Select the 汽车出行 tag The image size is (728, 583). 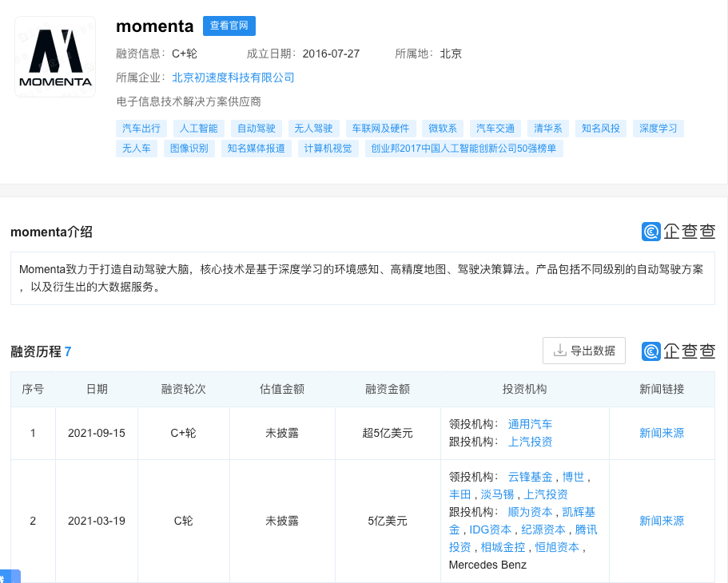point(141,129)
